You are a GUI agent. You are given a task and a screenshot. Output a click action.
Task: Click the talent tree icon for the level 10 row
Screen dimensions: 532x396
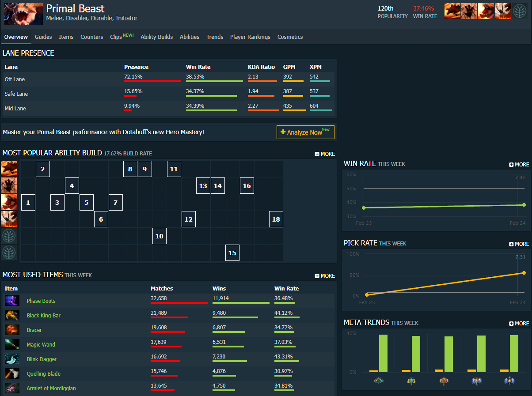(9, 236)
